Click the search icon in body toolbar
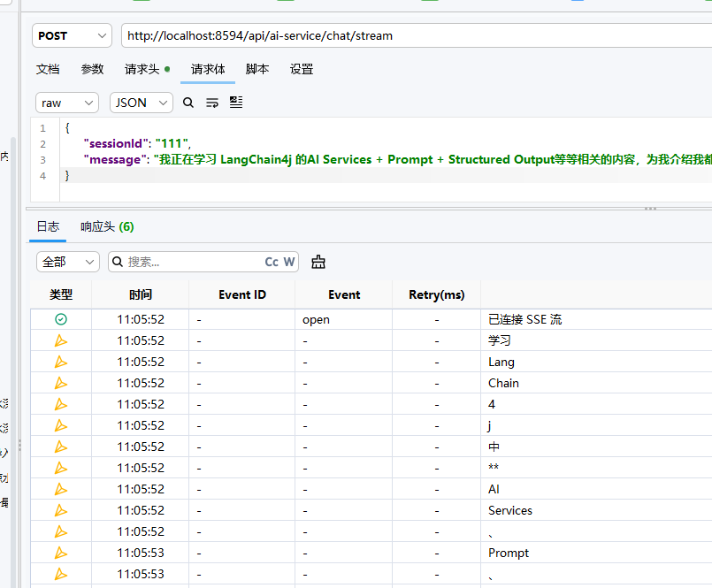The width and height of the screenshot is (712, 588). click(188, 103)
